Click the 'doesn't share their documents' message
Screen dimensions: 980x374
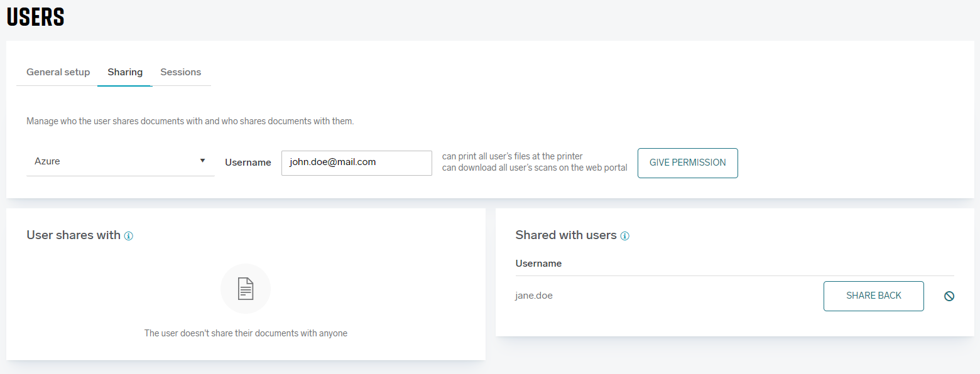point(246,333)
